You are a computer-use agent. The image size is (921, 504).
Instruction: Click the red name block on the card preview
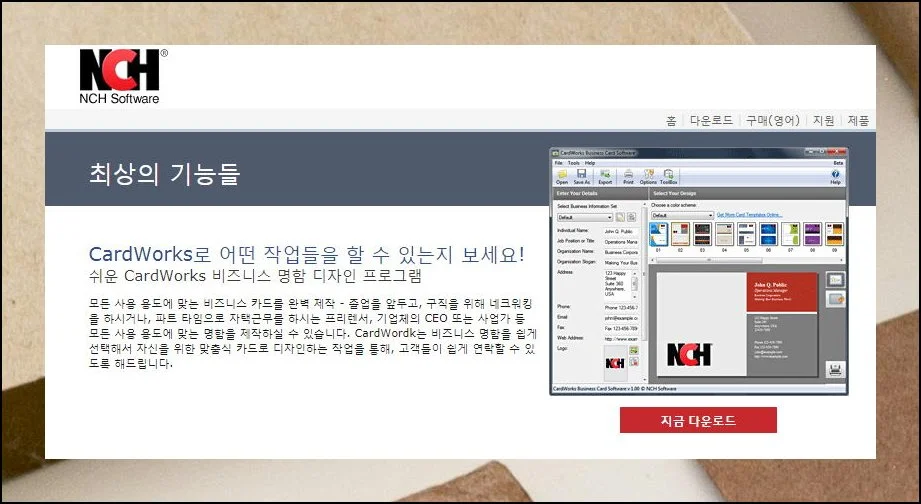click(782, 291)
